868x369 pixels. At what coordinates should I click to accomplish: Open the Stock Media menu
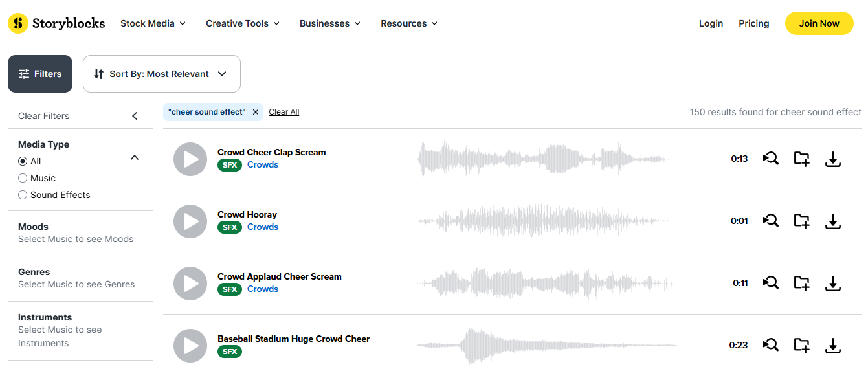pyautogui.click(x=153, y=23)
